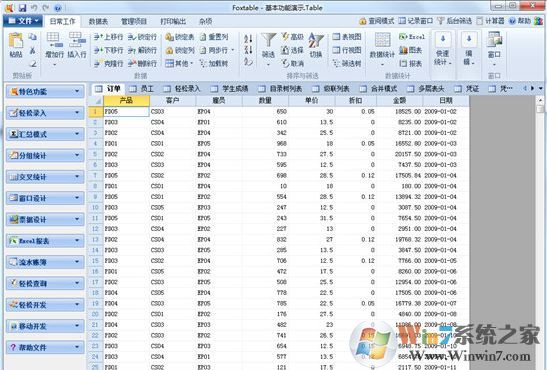Click Move Row Up (上移行)

tap(108, 37)
